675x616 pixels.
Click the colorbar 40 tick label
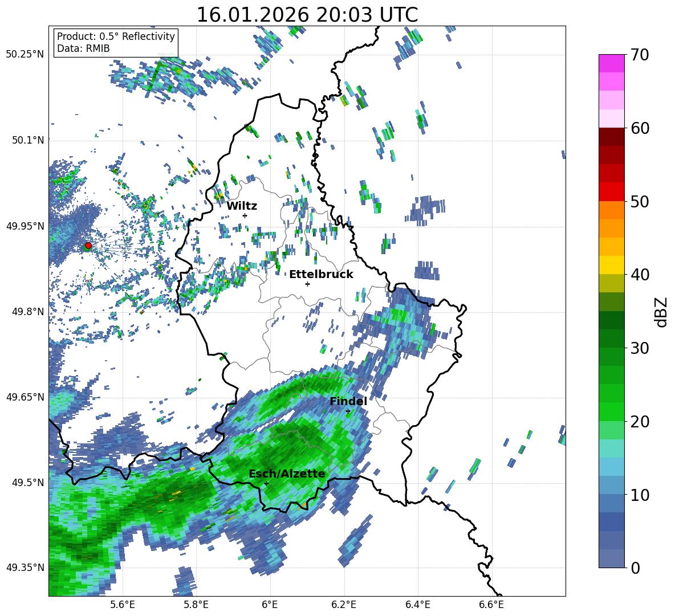640,275
